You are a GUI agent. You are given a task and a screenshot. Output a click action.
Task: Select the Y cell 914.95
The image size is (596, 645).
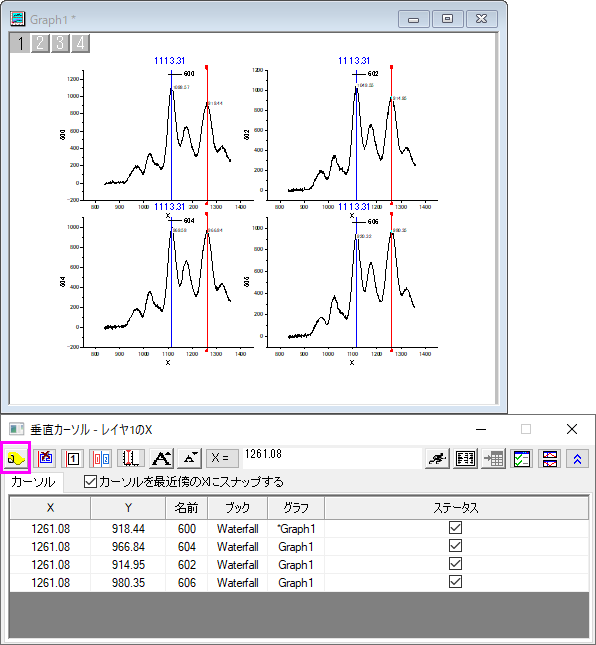128,565
